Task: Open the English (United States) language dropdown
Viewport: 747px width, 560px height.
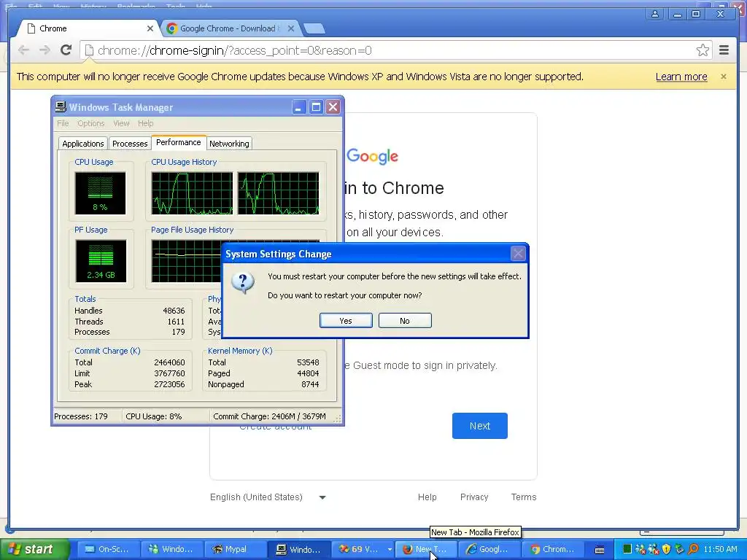Action: click(268, 497)
